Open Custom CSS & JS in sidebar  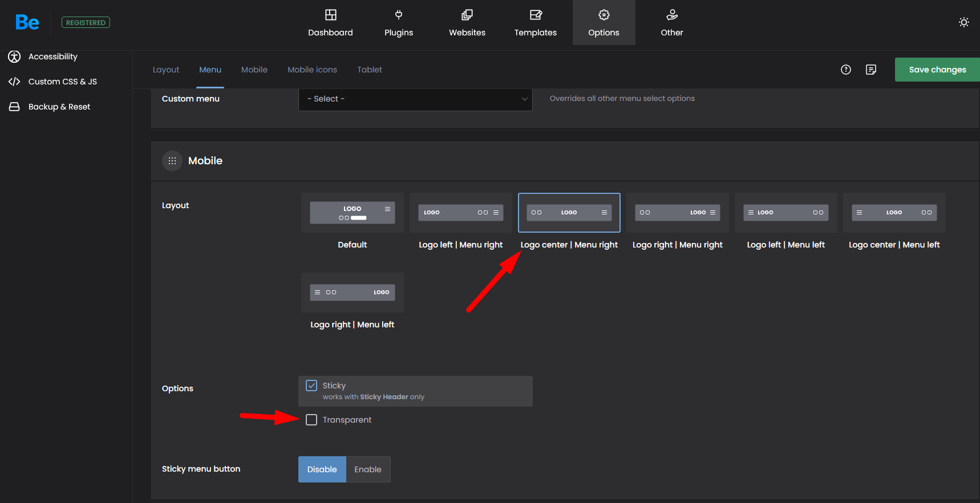[63, 82]
